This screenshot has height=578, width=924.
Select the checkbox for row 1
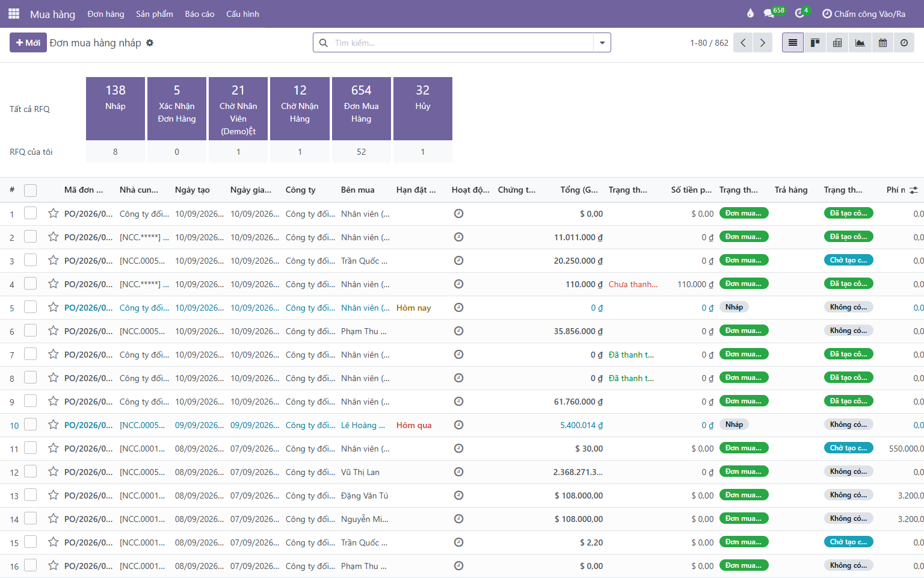click(30, 213)
